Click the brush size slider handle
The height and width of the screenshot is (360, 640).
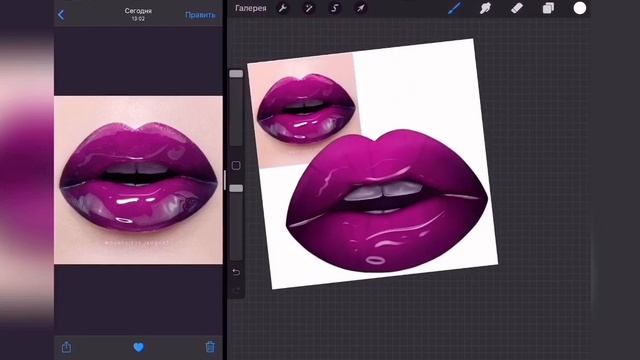[236, 74]
